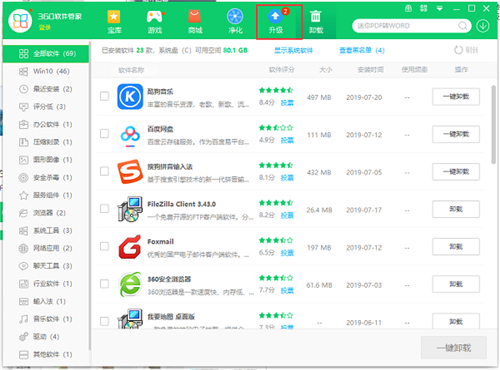
Task: Select 聊天工具 (3) category
Action: pyautogui.click(x=46, y=266)
